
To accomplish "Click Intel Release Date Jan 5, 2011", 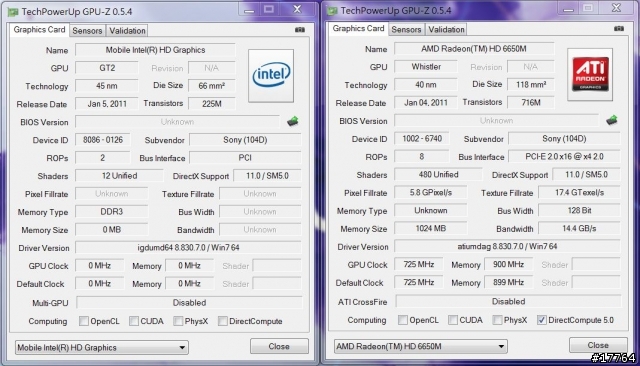I will (107, 104).
